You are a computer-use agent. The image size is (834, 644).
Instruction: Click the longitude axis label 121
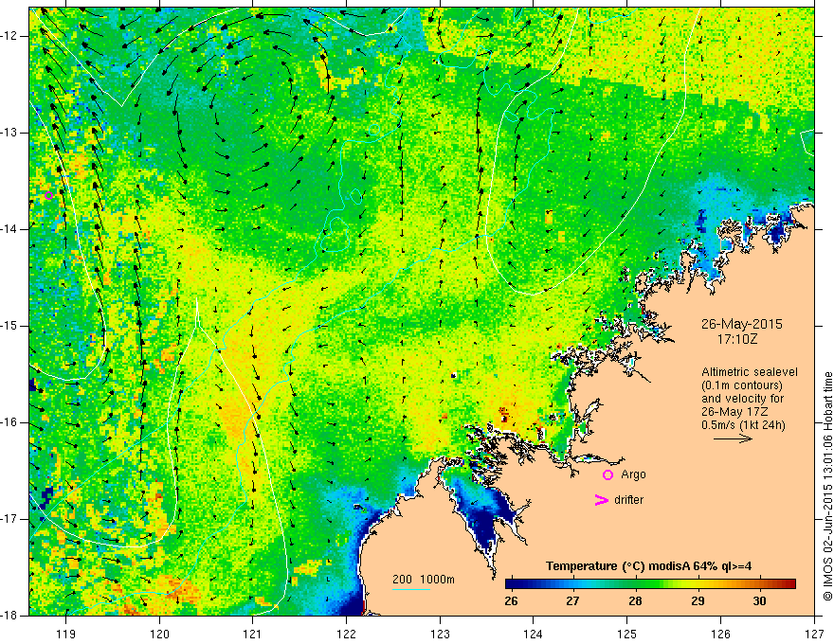pos(253,634)
